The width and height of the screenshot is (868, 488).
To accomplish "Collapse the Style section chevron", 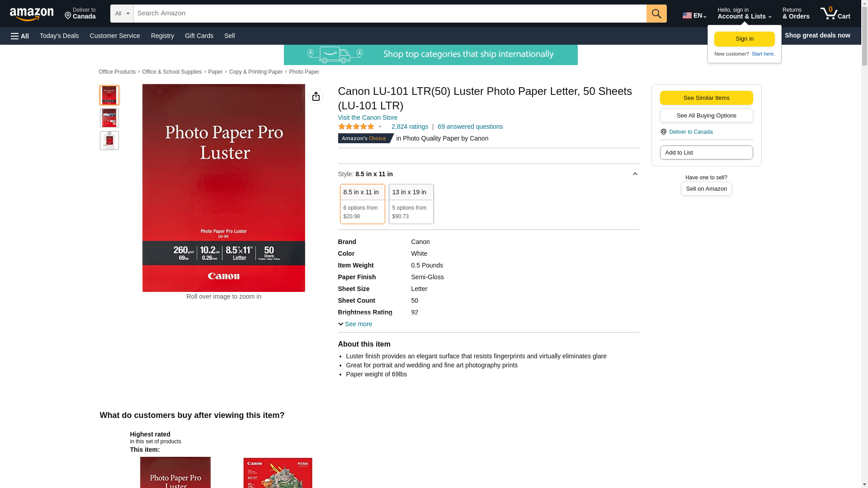I will [x=635, y=174].
